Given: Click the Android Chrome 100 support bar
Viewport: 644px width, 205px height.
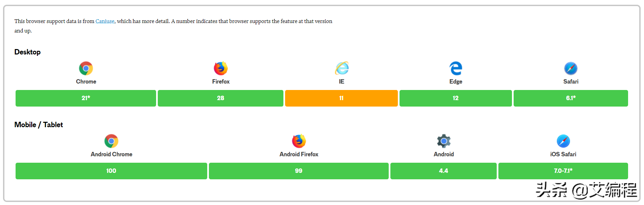Looking at the screenshot, I should pyautogui.click(x=111, y=171).
